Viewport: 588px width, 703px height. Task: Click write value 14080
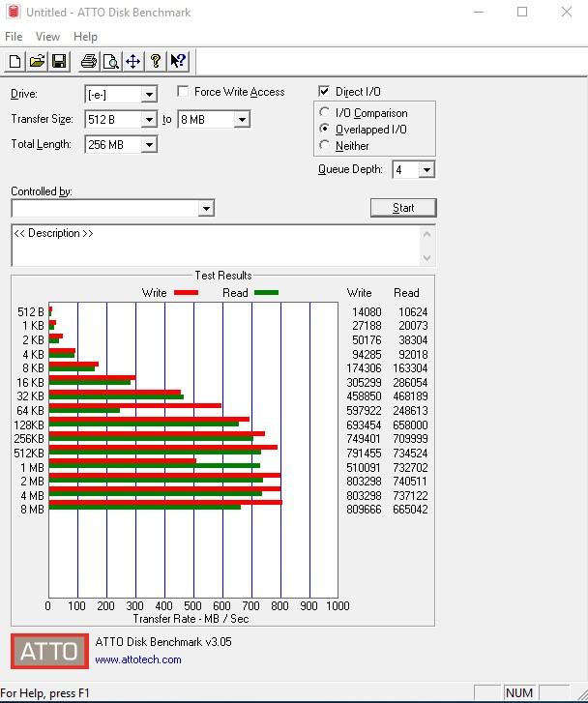pos(367,312)
